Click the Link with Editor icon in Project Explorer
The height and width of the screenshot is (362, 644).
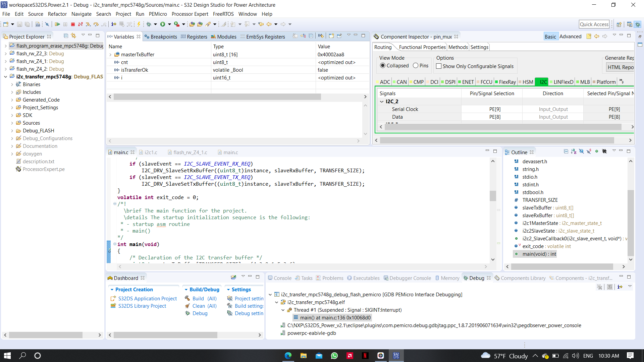(x=73, y=36)
